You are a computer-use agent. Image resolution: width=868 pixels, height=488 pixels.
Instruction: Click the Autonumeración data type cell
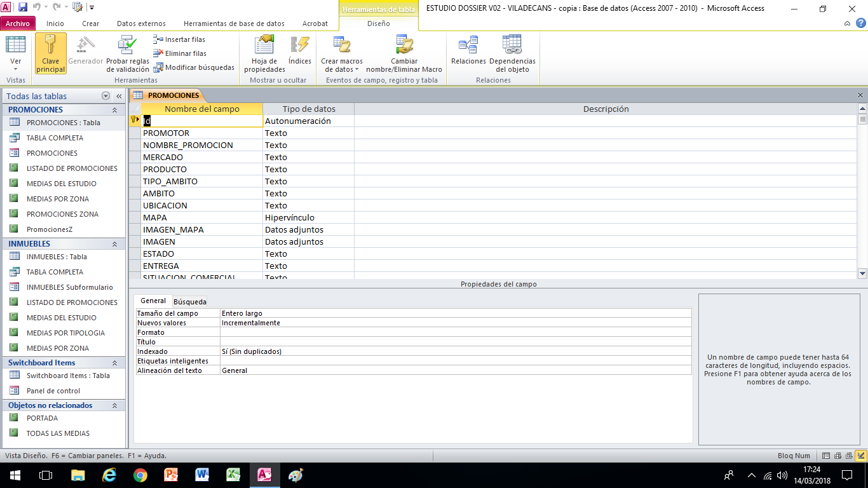point(308,121)
